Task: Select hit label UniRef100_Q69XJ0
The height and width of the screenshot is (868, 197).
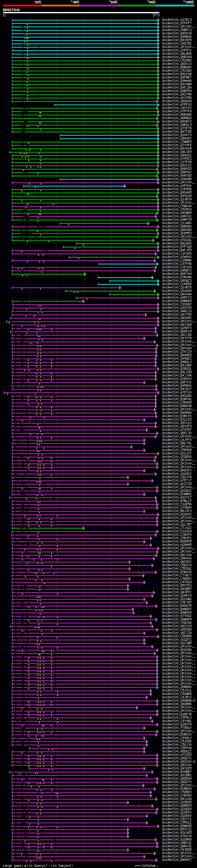Action: point(177,64)
